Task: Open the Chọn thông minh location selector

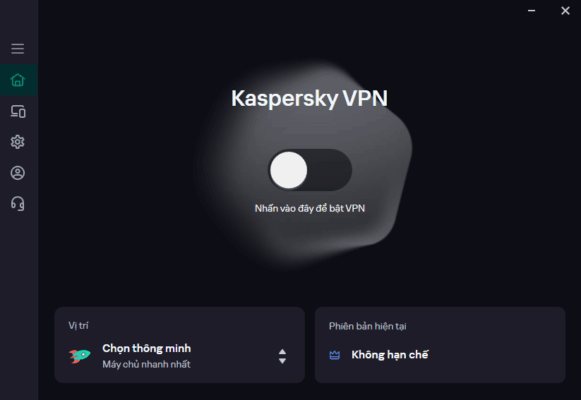Action: pyautogui.click(x=180, y=356)
